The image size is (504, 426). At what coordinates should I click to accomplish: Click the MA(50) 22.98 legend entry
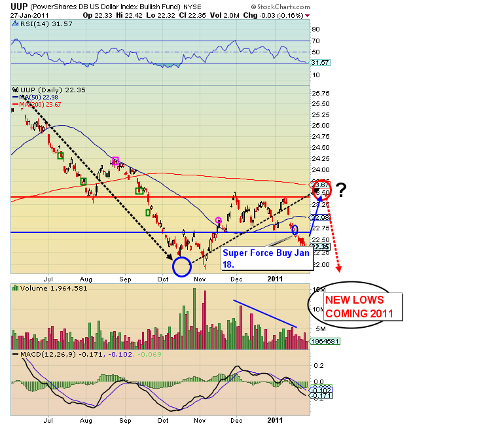coord(38,98)
